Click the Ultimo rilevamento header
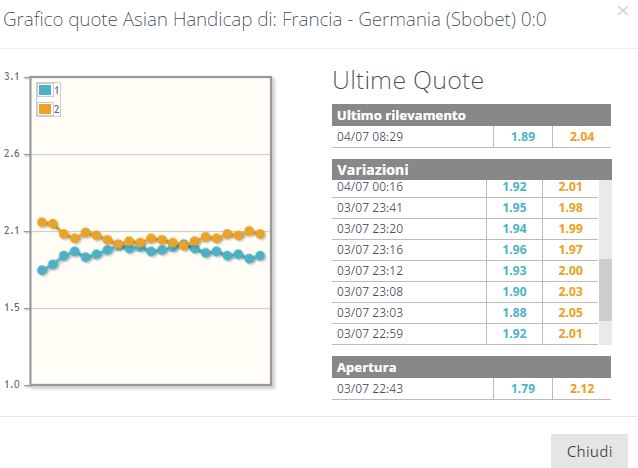 (x=471, y=115)
